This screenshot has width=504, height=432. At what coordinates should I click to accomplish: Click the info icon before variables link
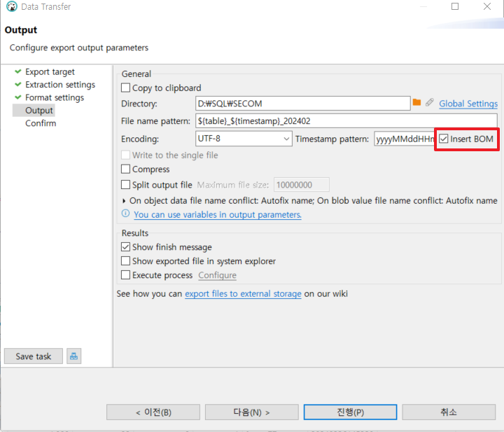tap(125, 214)
